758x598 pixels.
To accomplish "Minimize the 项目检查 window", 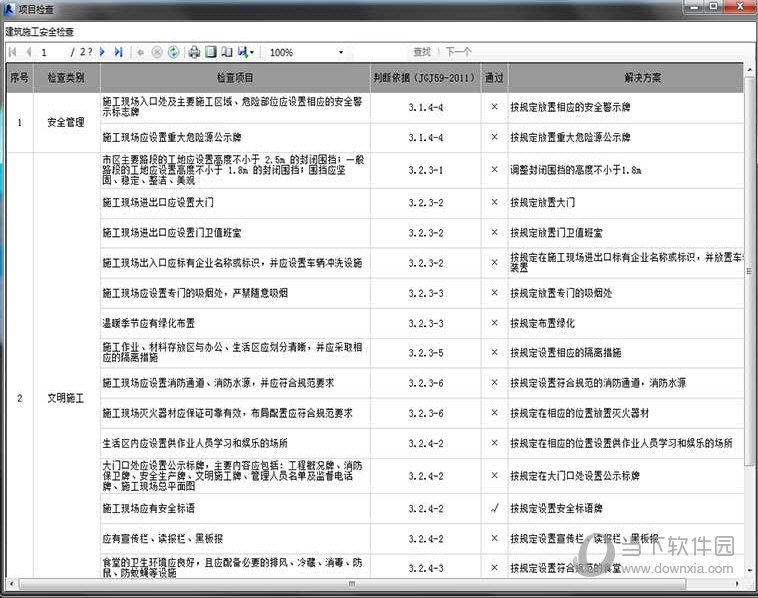I will pyautogui.click(x=695, y=6).
